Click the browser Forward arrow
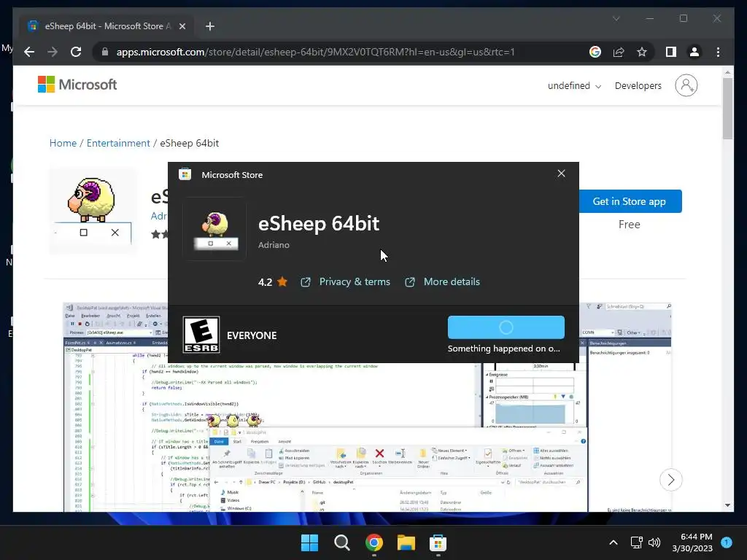Screen dimensions: 747x560 pos(53,52)
